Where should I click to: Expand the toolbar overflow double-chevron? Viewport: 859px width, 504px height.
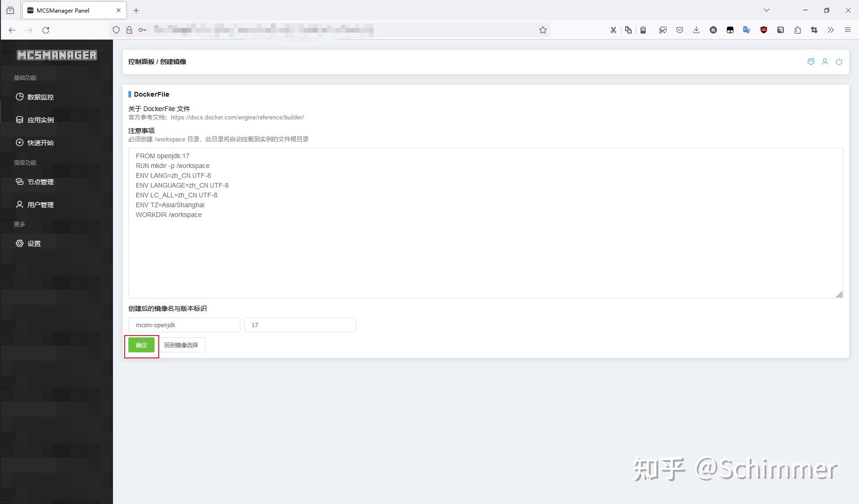coord(831,29)
